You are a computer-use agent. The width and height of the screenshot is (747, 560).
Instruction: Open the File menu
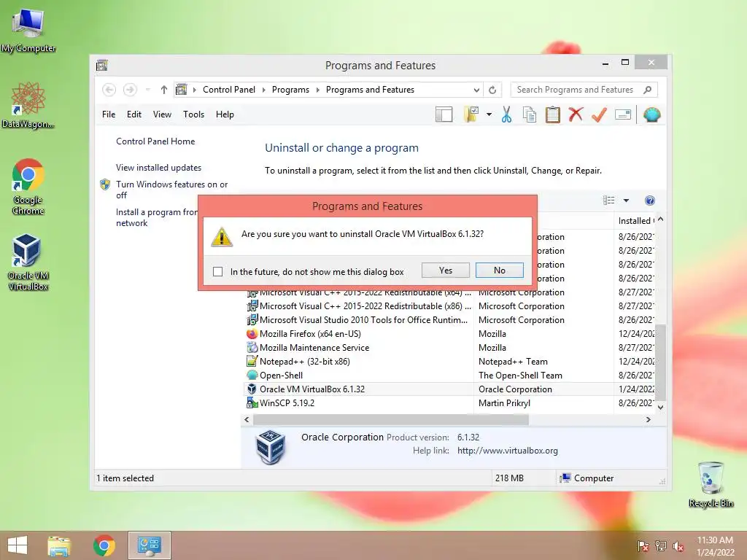[109, 114]
